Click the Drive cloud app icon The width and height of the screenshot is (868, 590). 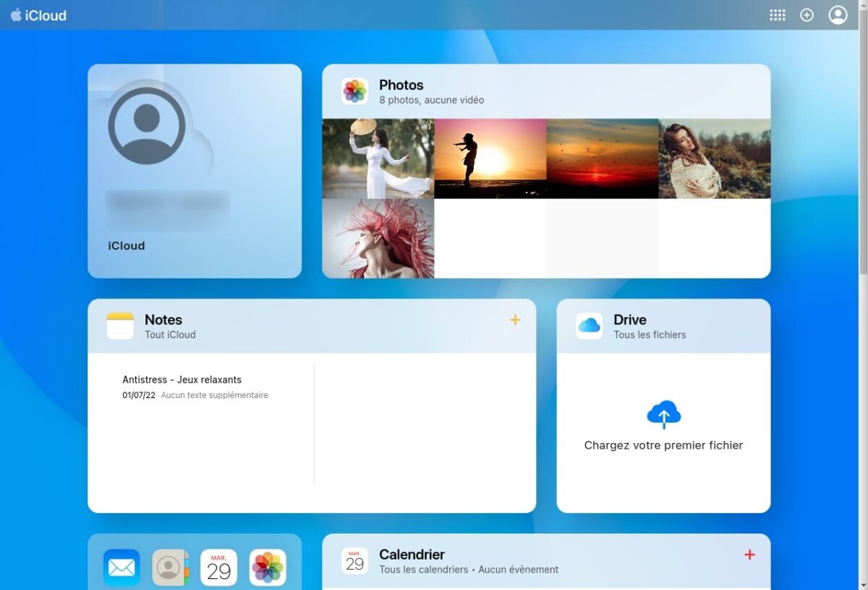tap(590, 326)
